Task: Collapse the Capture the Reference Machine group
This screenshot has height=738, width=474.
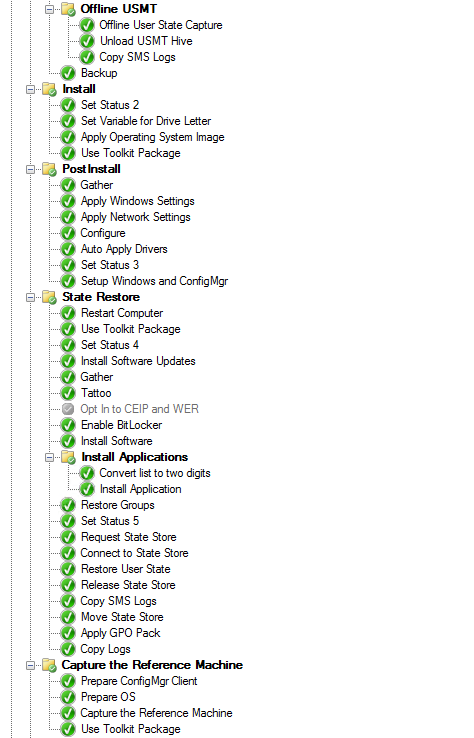Action: (31, 666)
